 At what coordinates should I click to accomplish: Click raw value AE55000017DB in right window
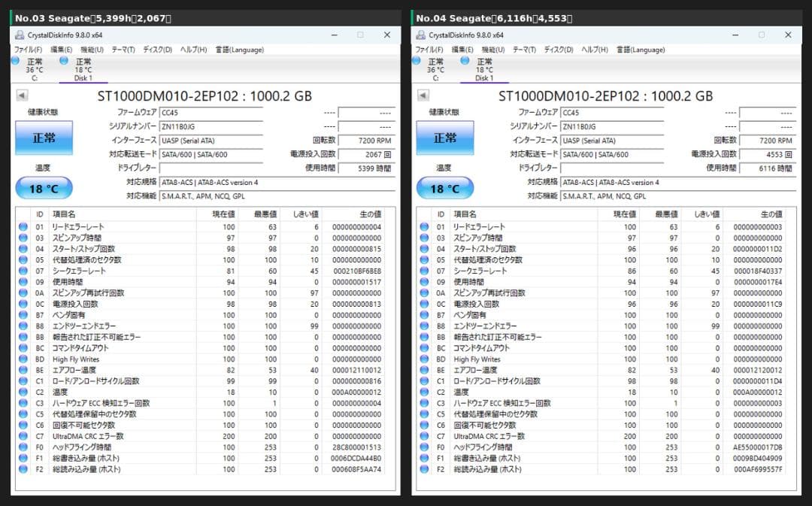pyautogui.click(x=758, y=447)
